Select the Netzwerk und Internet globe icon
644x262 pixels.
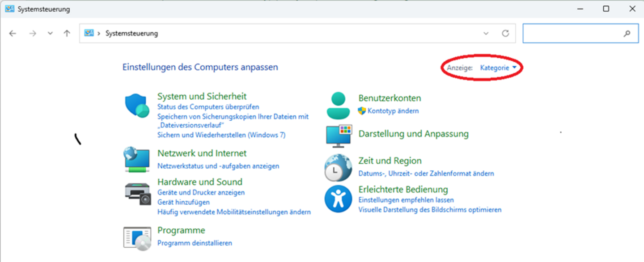pyautogui.click(x=137, y=160)
